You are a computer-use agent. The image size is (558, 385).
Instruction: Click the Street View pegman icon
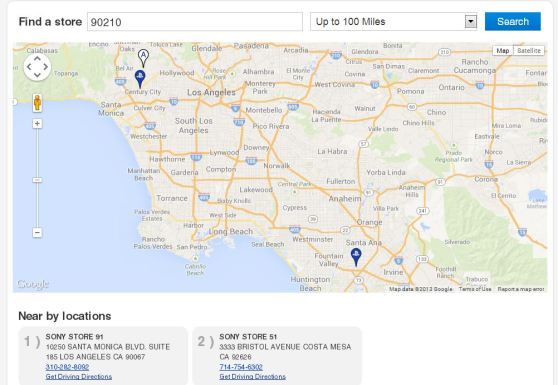(x=37, y=103)
